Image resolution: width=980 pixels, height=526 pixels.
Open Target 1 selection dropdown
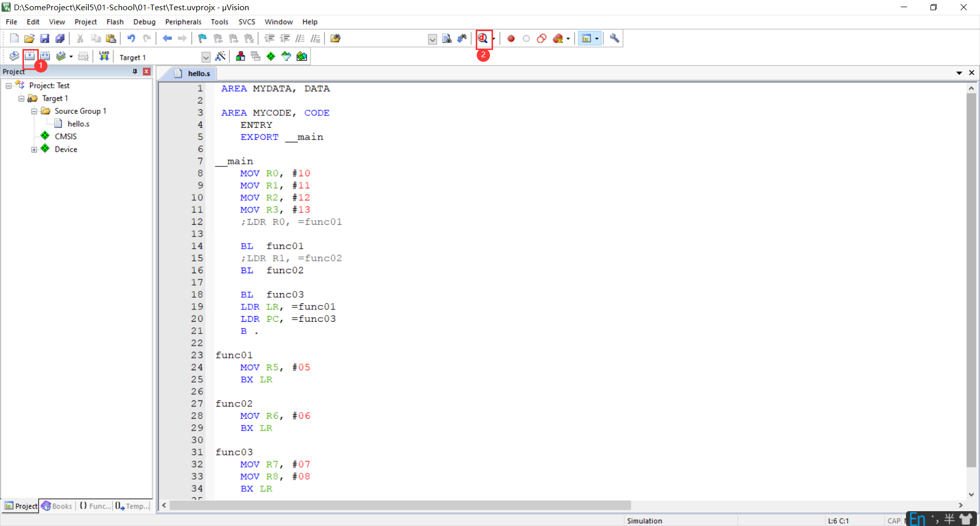[x=206, y=57]
